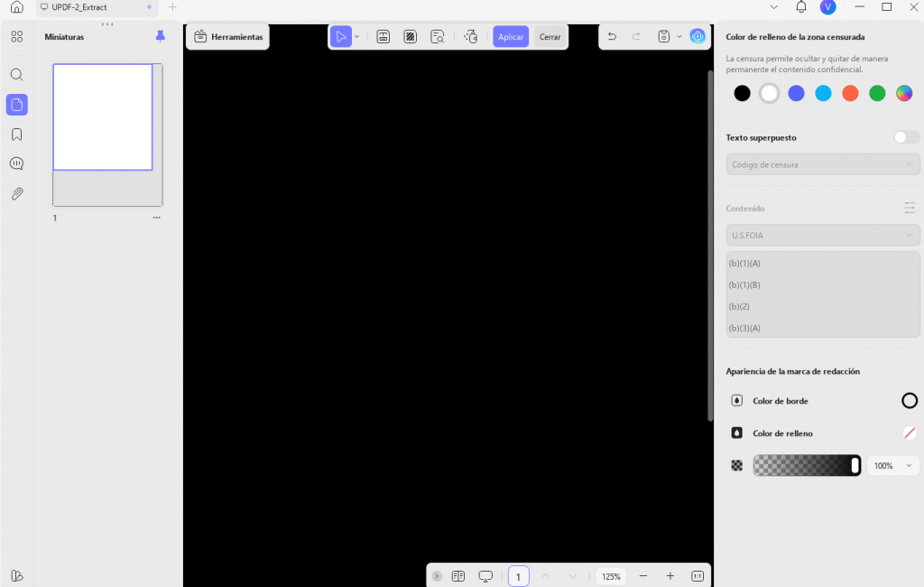Open the search panel in the sidebar

(x=16, y=74)
